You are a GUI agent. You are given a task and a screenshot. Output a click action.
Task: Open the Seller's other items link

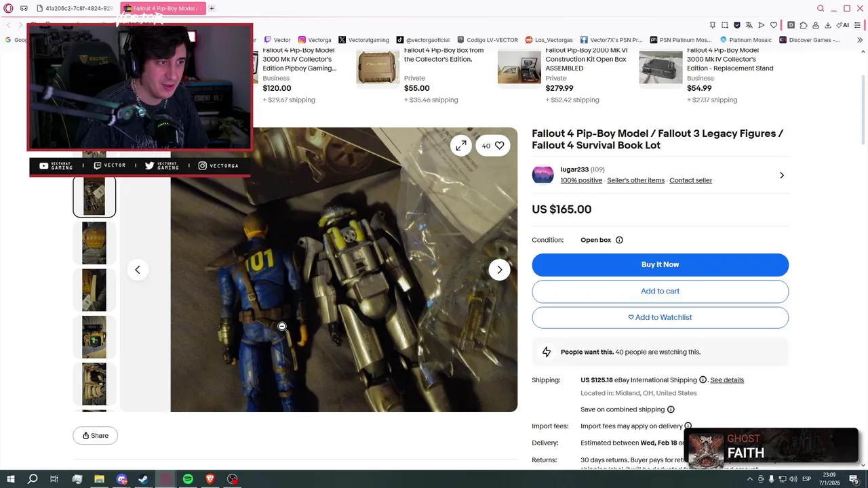coord(635,180)
